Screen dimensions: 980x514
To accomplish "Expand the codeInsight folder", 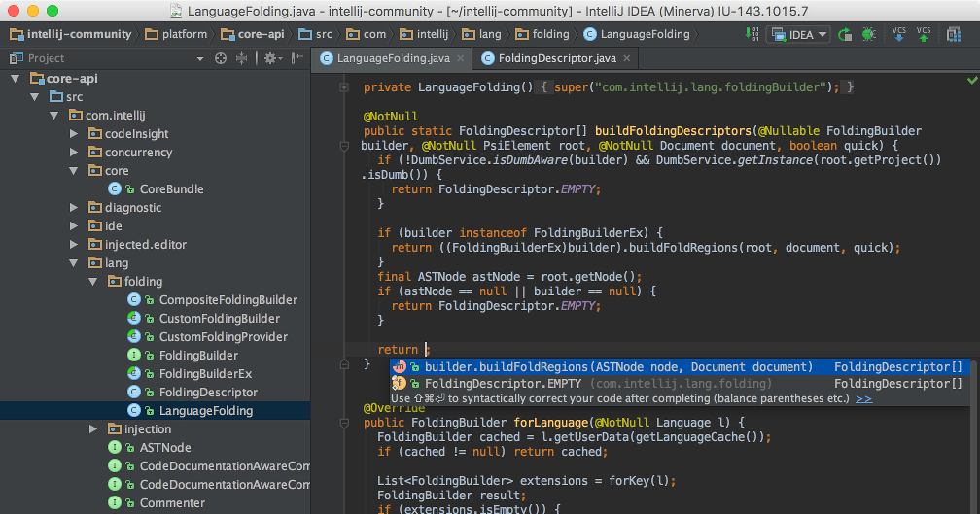I will pyautogui.click(x=75, y=134).
